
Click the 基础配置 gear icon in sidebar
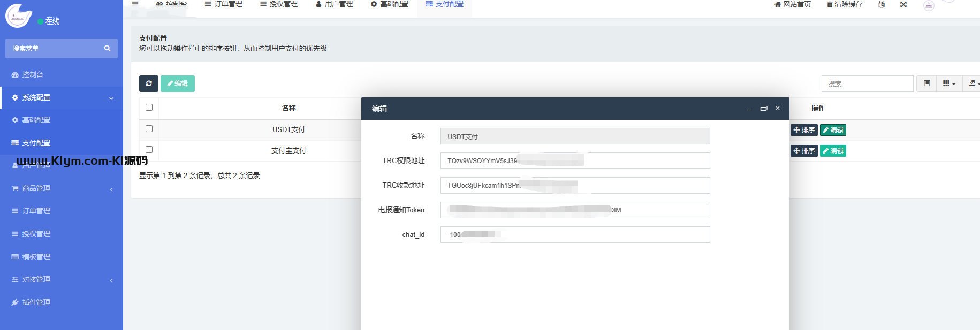point(15,120)
